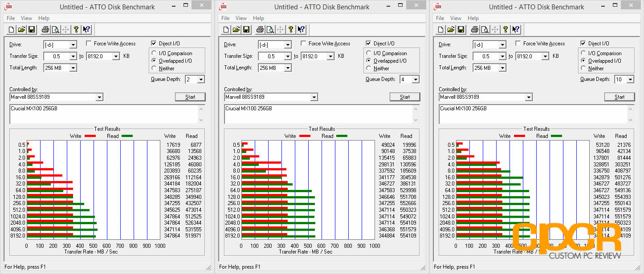
Task: Select Neither radio in Queue Depth 4 window
Action: point(369,68)
